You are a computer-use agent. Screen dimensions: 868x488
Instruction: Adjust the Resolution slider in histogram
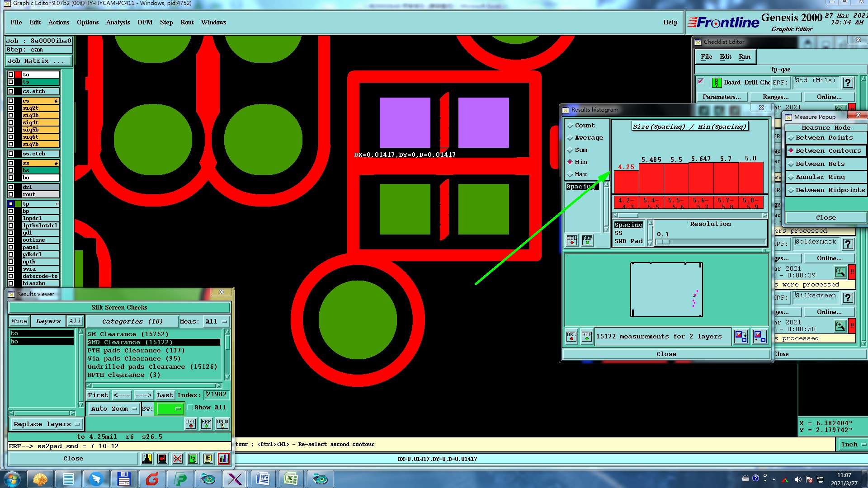click(x=662, y=242)
